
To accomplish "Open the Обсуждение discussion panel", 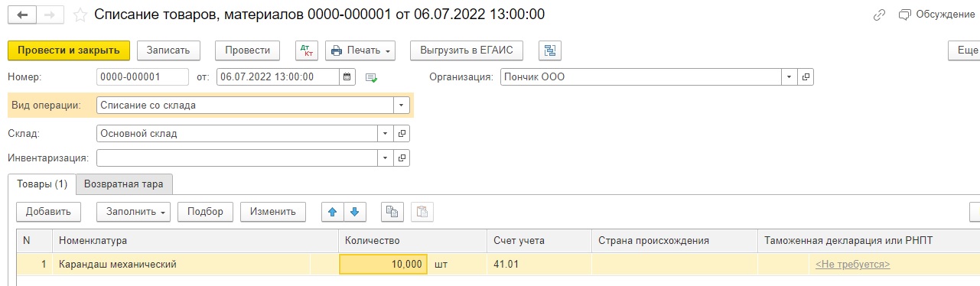I will [936, 15].
